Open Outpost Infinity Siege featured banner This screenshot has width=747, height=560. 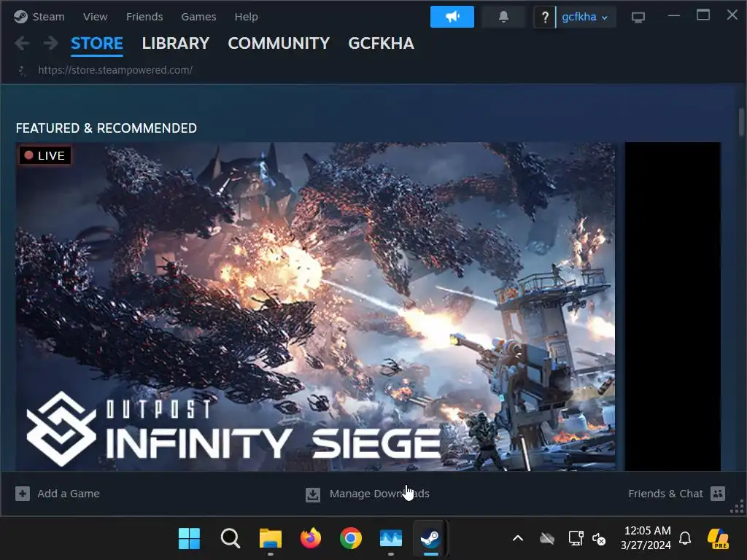point(315,307)
